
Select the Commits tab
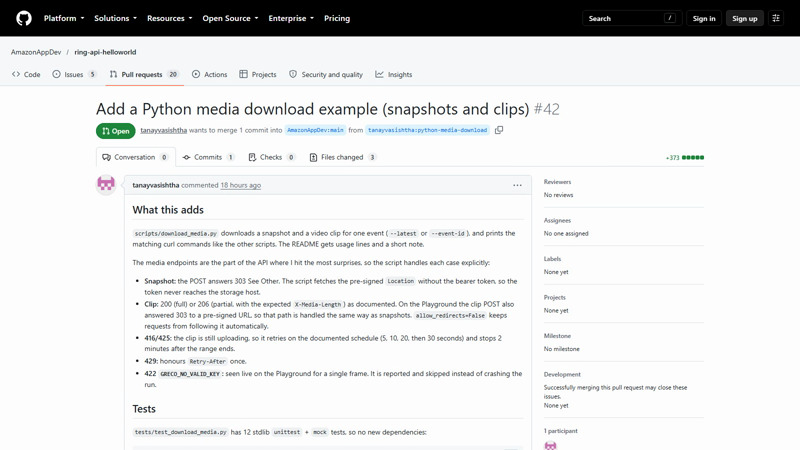(209, 157)
